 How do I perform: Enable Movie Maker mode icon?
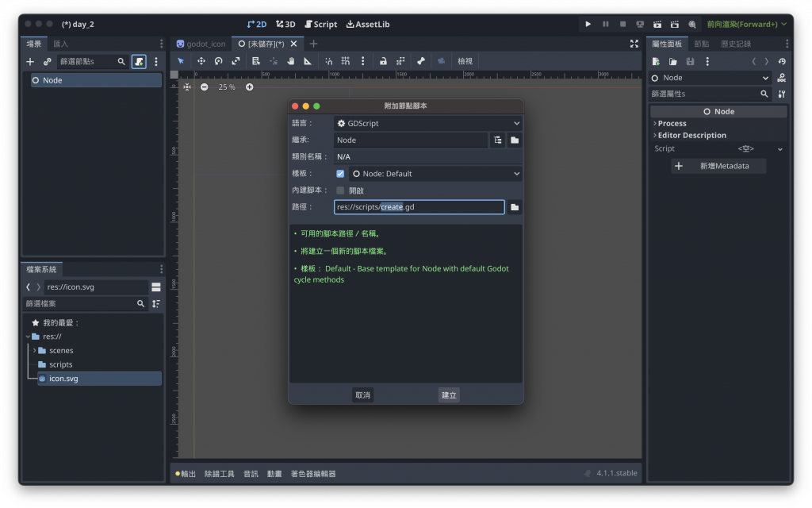[x=691, y=24]
